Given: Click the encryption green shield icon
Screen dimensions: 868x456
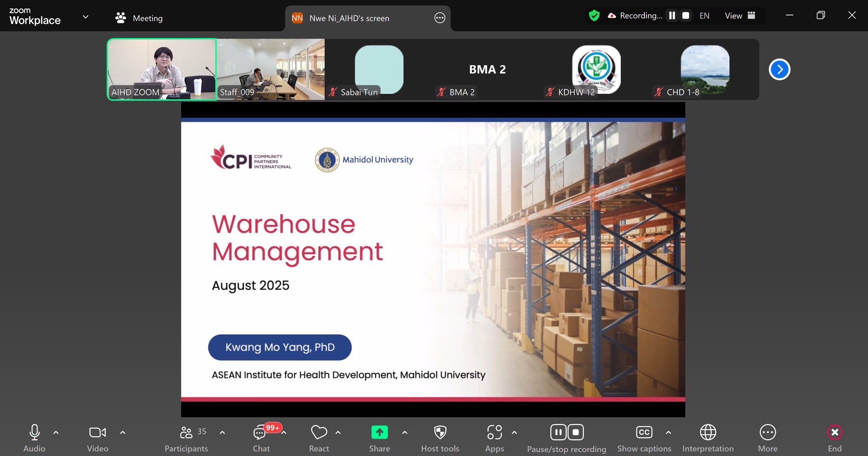Looking at the screenshot, I should coord(594,16).
